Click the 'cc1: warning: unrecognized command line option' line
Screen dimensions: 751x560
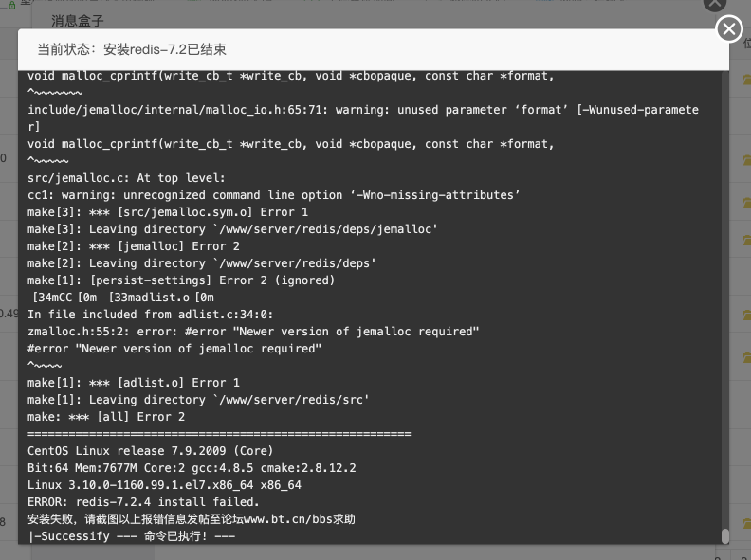click(x=273, y=195)
